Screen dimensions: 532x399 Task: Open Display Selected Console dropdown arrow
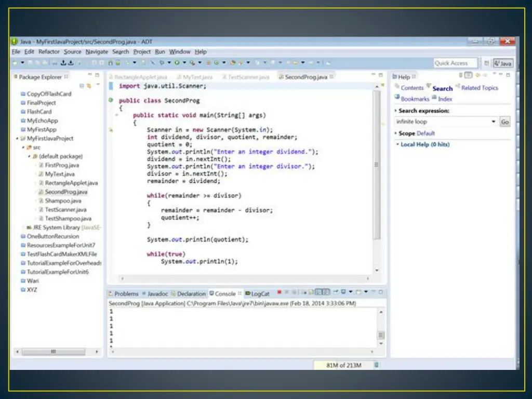pos(351,292)
